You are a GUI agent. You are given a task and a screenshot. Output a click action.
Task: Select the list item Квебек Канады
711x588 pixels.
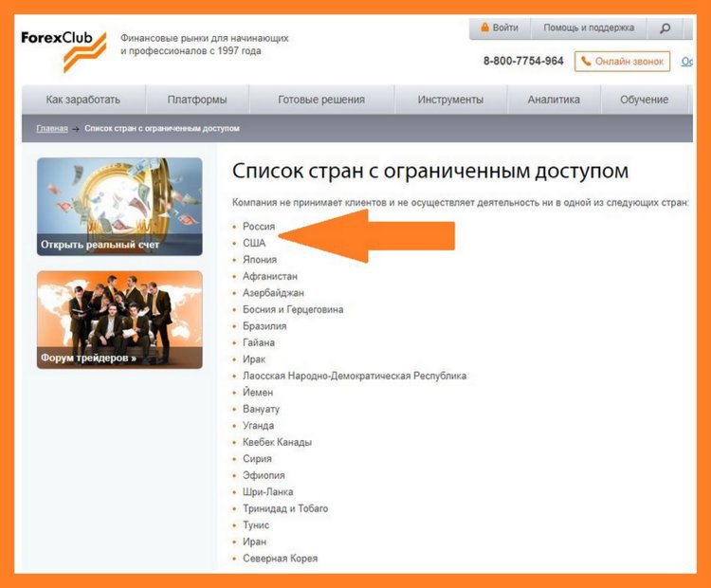pos(277,442)
